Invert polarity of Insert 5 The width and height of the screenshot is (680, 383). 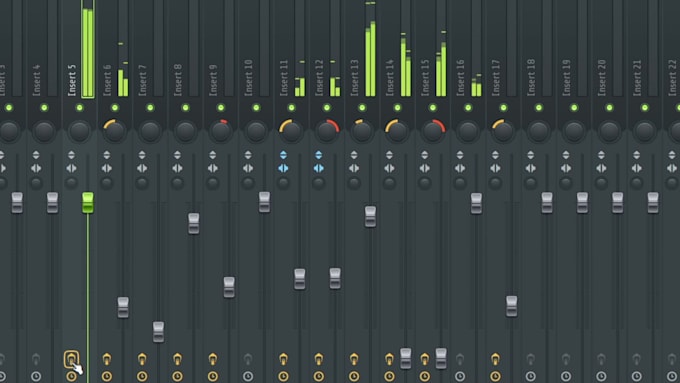pyautogui.click(x=71, y=155)
